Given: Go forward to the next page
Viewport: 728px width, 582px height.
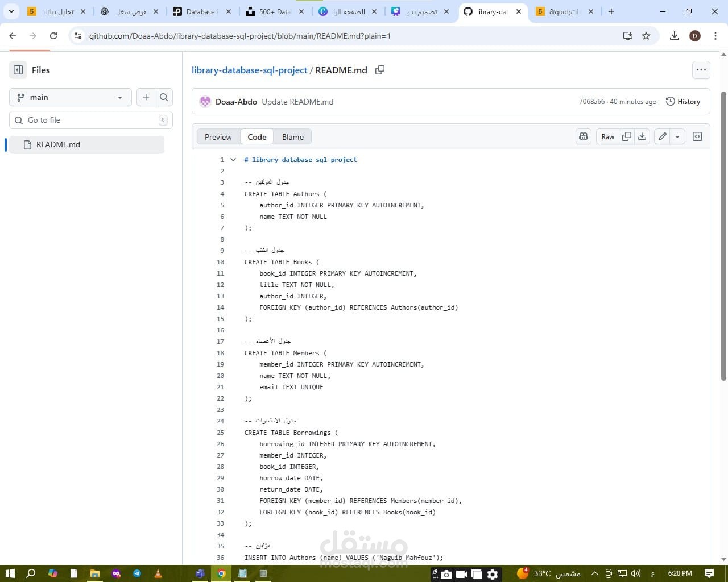Looking at the screenshot, I should [x=33, y=36].
